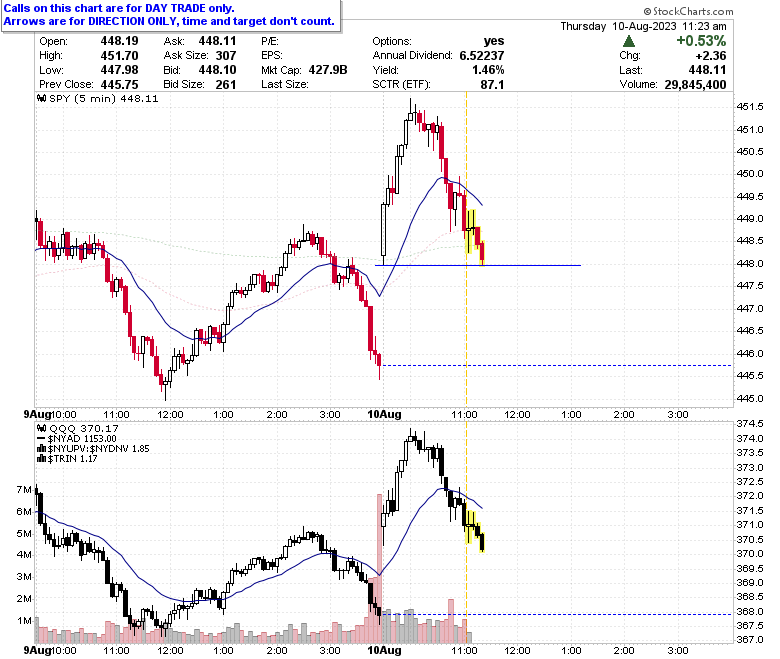Click the 1M volume axis label
Viewport: 780px width, 659px height.
point(24,621)
